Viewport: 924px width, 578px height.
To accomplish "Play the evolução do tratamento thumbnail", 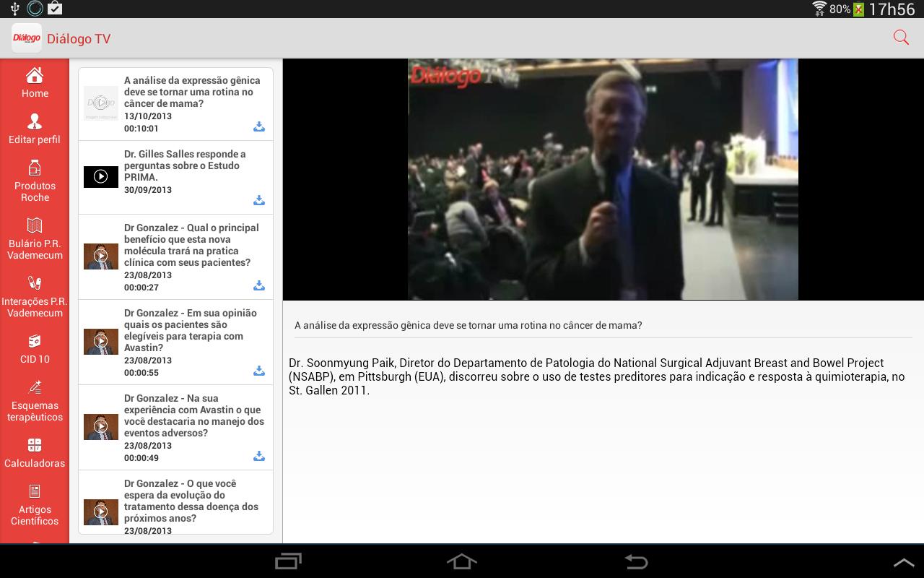I will [101, 512].
